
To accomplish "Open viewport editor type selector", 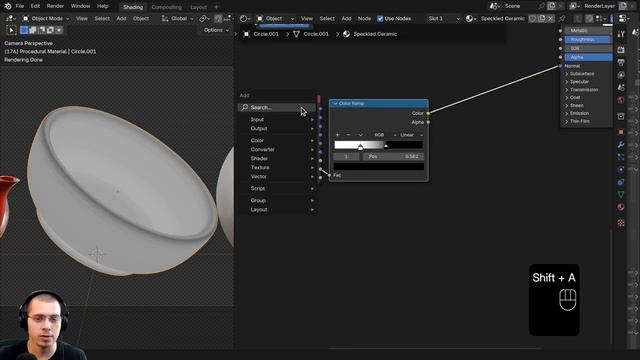I will [11, 19].
